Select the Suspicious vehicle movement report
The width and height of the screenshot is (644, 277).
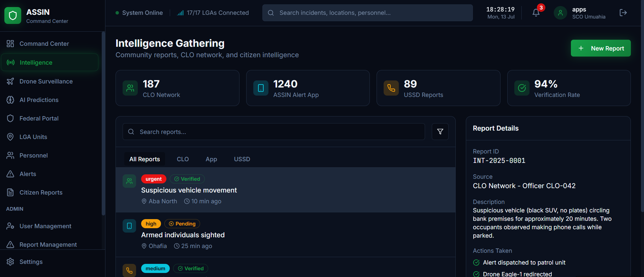click(286, 190)
